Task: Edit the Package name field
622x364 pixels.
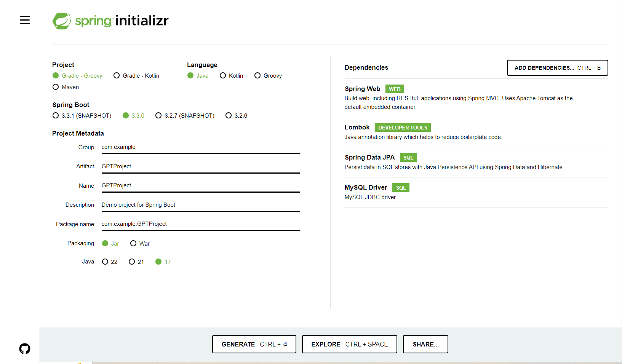Action: [x=200, y=224]
